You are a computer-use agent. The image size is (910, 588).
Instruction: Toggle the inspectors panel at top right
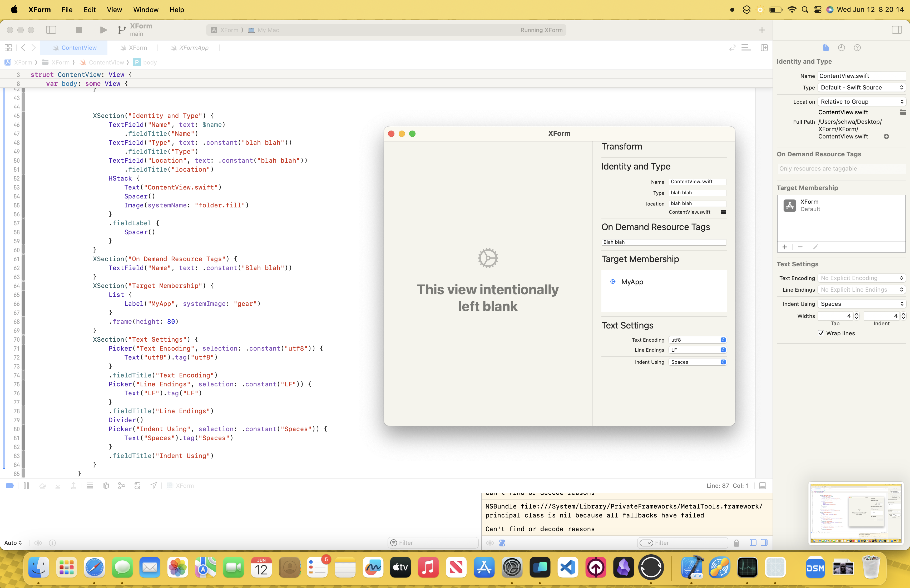tap(897, 30)
